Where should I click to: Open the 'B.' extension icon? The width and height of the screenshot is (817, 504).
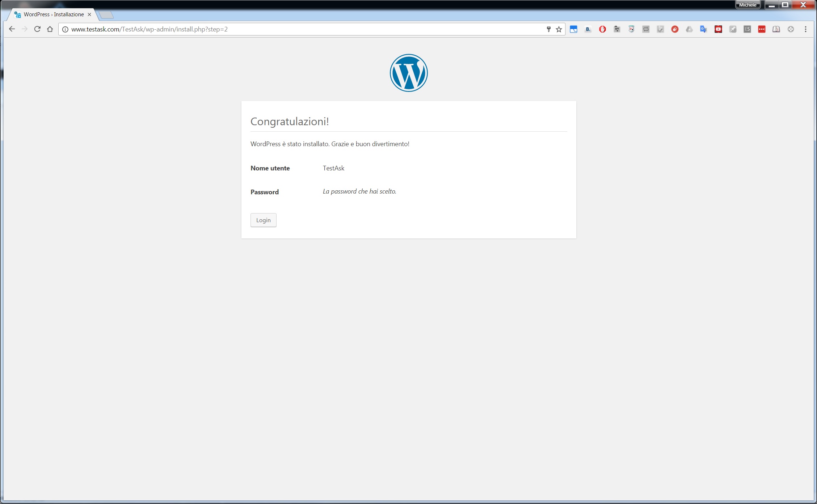click(x=588, y=29)
